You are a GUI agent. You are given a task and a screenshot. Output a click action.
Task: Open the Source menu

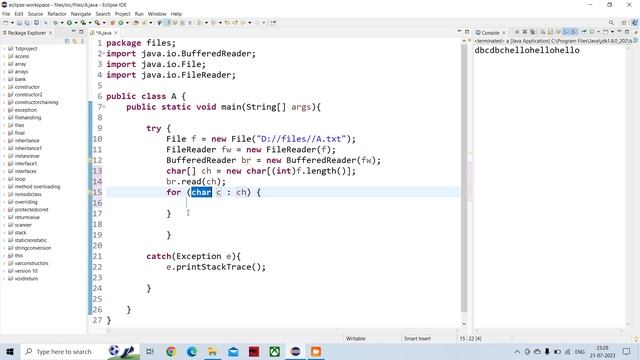click(35, 14)
